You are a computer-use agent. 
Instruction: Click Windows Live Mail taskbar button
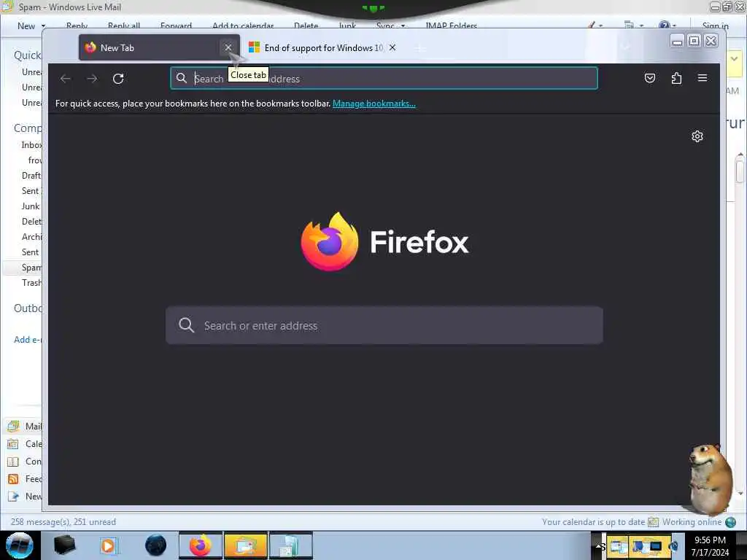[245, 545]
